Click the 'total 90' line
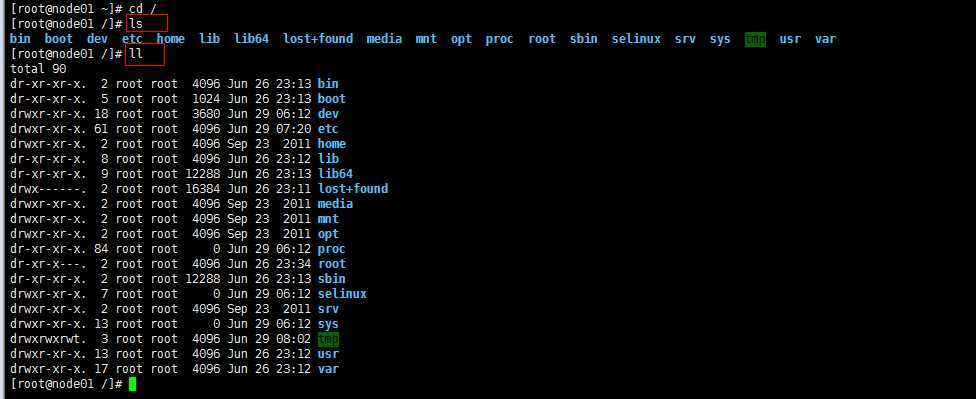976x399 pixels. (38, 68)
